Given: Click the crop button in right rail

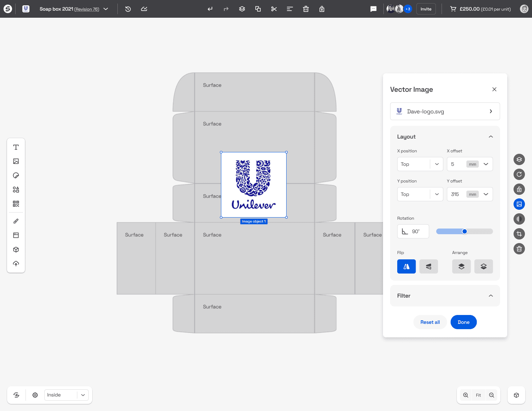Looking at the screenshot, I should pyautogui.click(x=519, y=234).
